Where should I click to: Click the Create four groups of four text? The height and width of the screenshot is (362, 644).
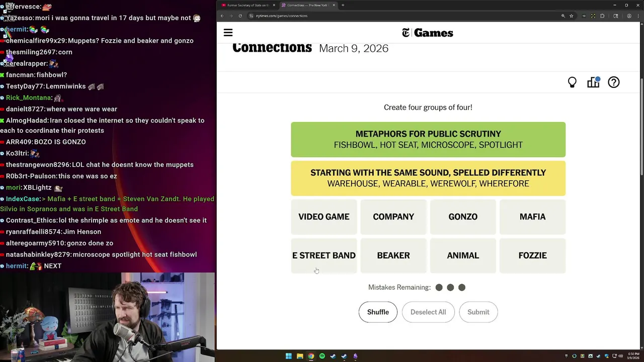coord(428,108)
